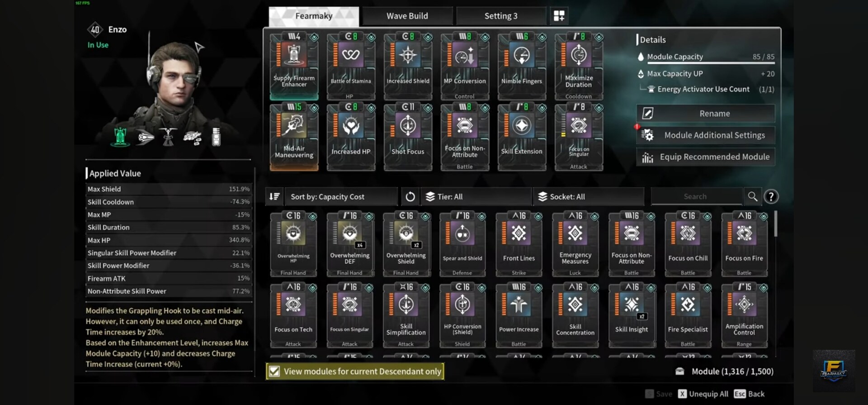The width and height of the screenshot is (868, 405).
Task: Click the sort order direction icon
Action: [x=274, y=196]
